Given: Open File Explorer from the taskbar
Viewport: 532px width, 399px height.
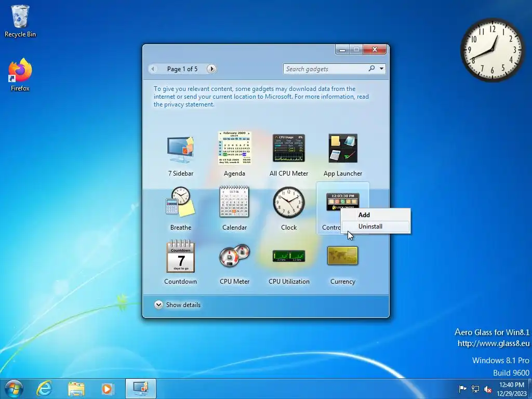Looking at the screenshot, I should [x=76, y=389].
